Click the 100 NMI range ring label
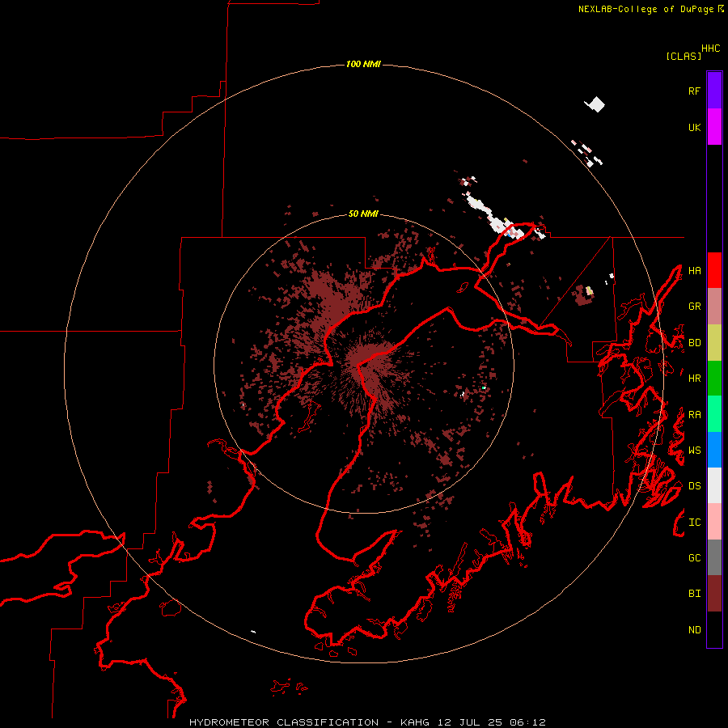 point(363,64)
